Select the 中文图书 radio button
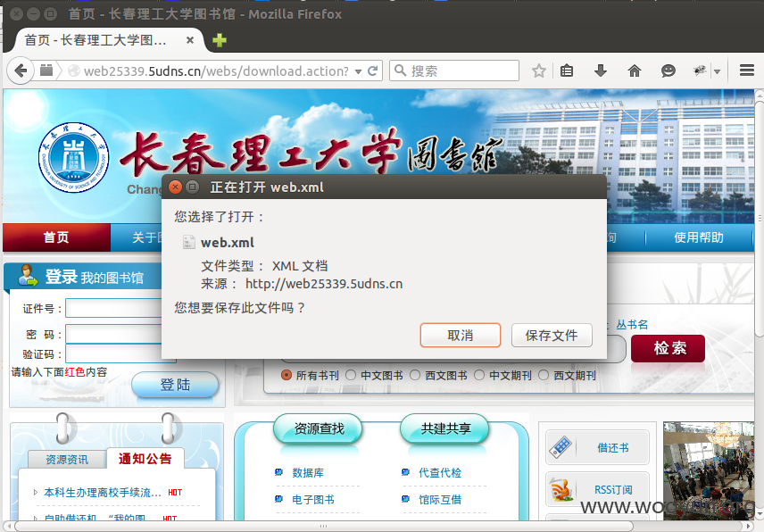764x532 pixels. [351, 375]
